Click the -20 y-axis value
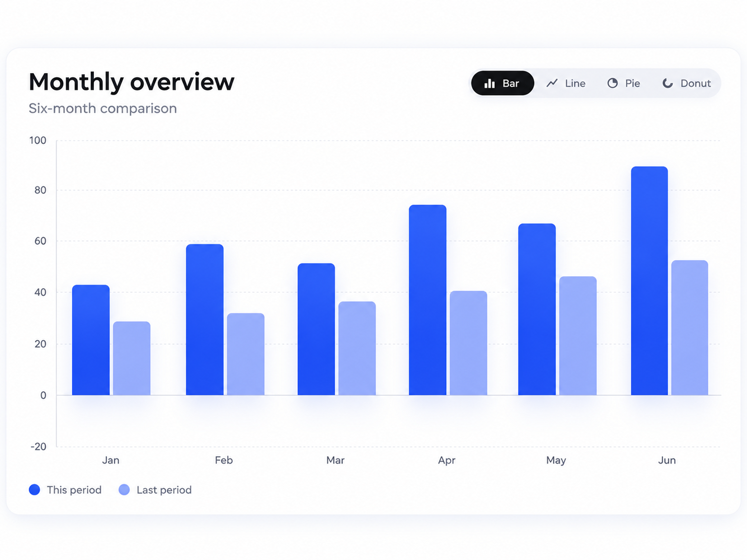The image size is (747, 560). coord(38,447)
